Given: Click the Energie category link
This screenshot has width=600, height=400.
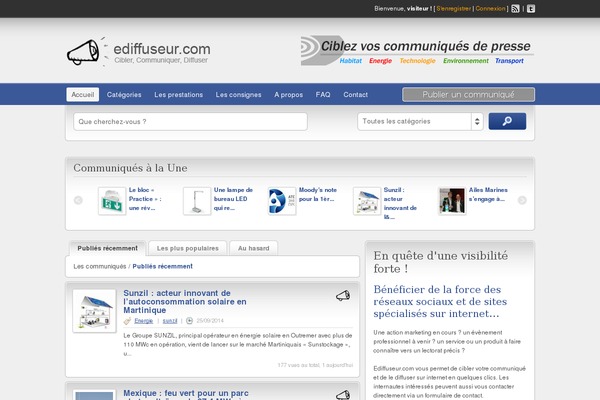Looking at the screenshot, I should pos(143,321).
